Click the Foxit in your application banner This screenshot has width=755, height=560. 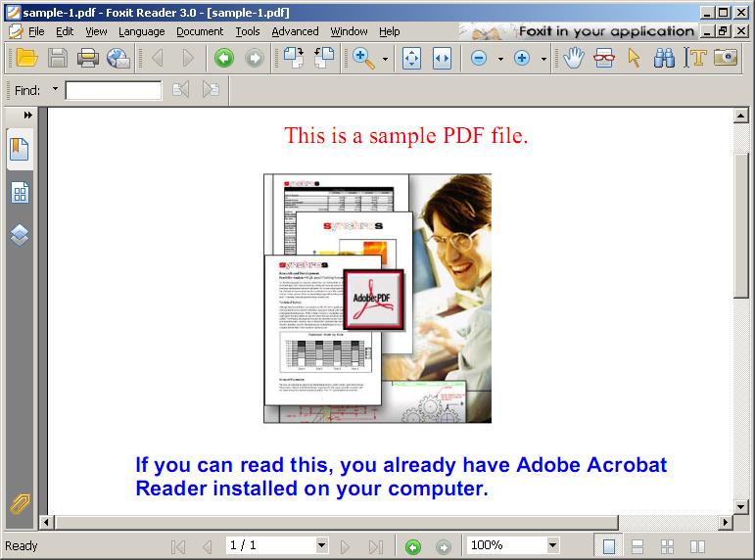[578, 31]
